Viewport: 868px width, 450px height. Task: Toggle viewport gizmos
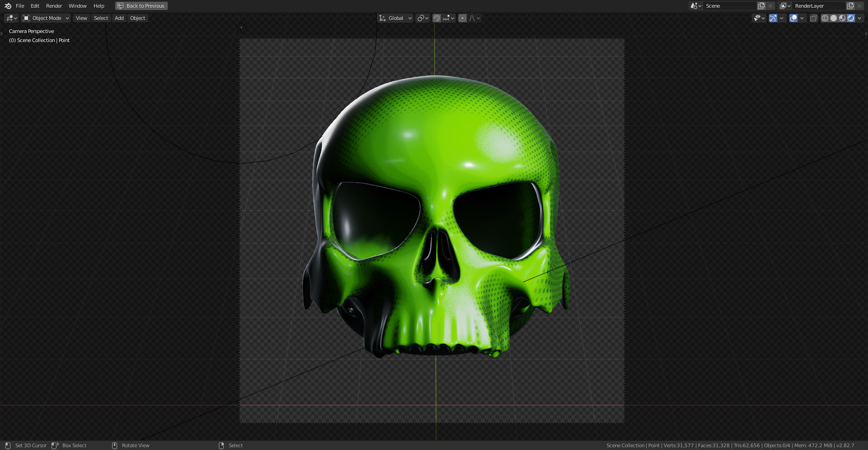(773, 18)
